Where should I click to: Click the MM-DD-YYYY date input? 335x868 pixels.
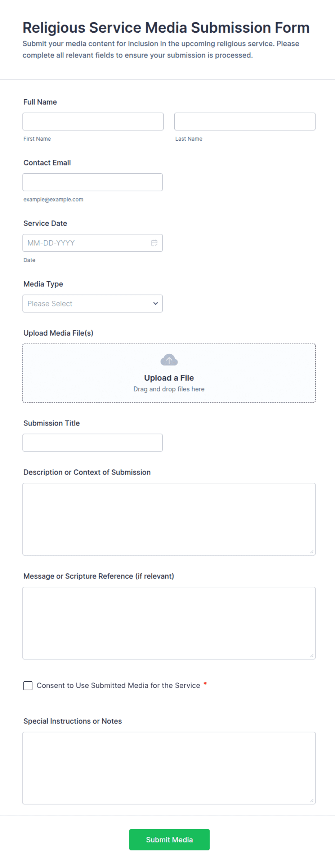tap(93, 243)
